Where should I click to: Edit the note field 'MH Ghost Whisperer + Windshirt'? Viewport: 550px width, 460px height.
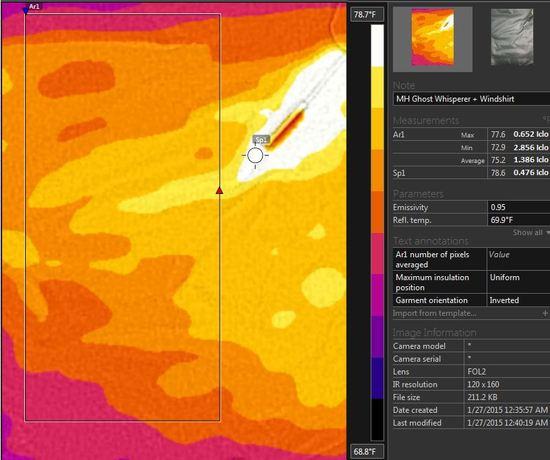471,99
